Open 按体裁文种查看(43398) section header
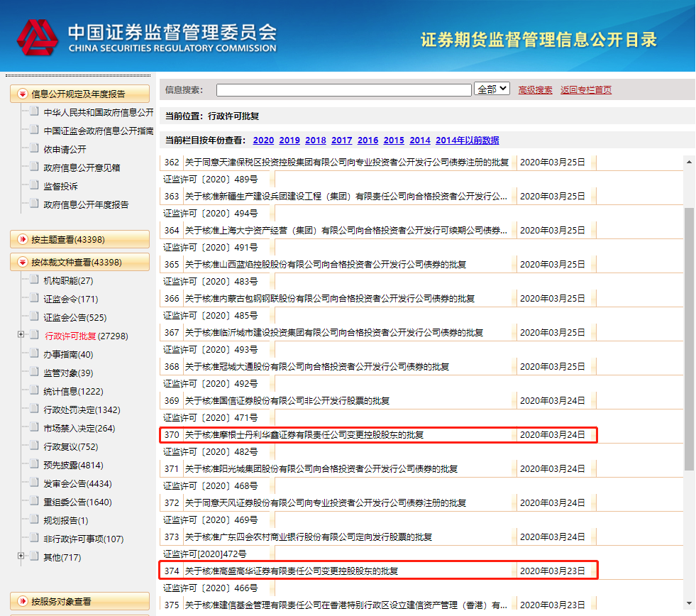696x616 pixels. 80,262
